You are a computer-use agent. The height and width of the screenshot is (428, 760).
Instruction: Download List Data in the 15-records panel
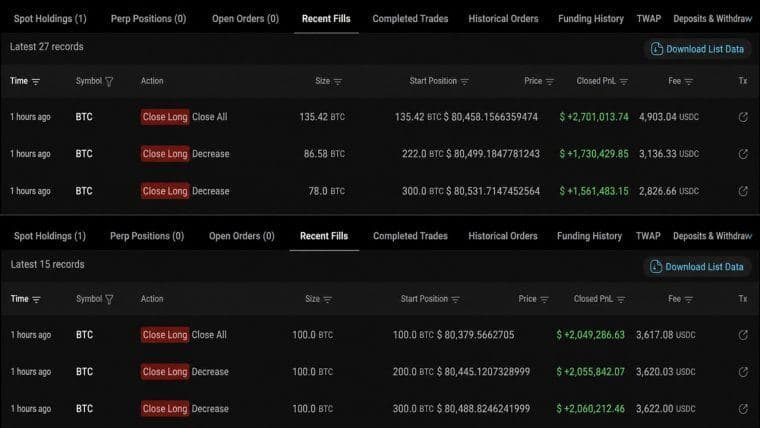pos(697,267)
